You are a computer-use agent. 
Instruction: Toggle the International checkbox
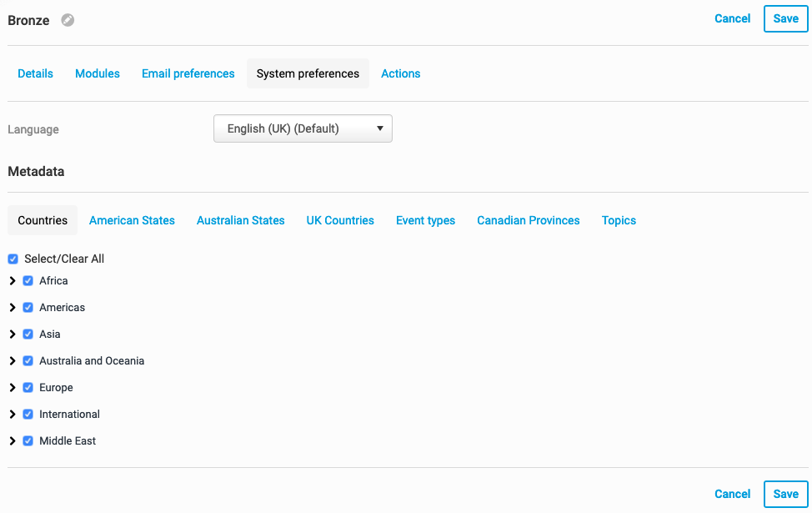pos(28,415)
